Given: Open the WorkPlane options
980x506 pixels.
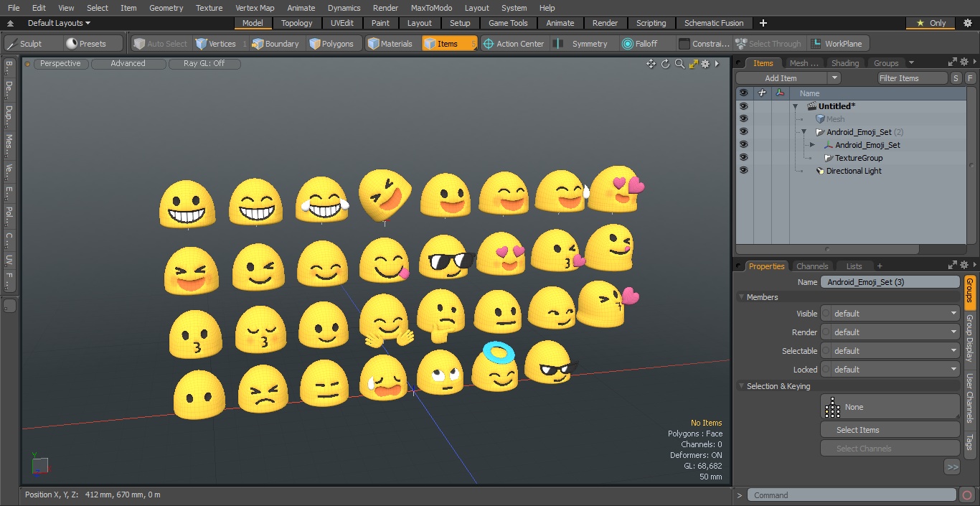Looking at the screenshot, I should point(838,44).
